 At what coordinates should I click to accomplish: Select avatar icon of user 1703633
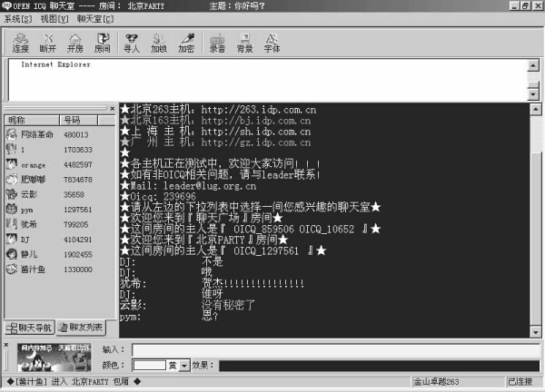click(x=12, y=149)
